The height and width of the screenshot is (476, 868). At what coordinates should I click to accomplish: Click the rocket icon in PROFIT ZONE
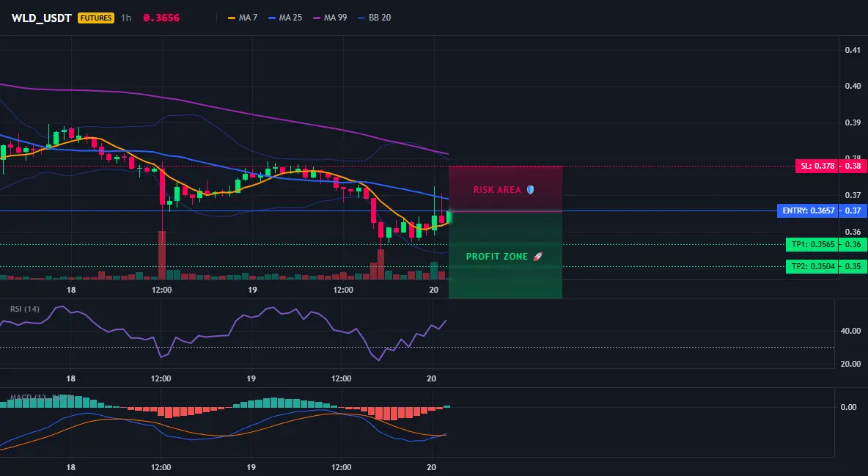(x=537, y=257)
